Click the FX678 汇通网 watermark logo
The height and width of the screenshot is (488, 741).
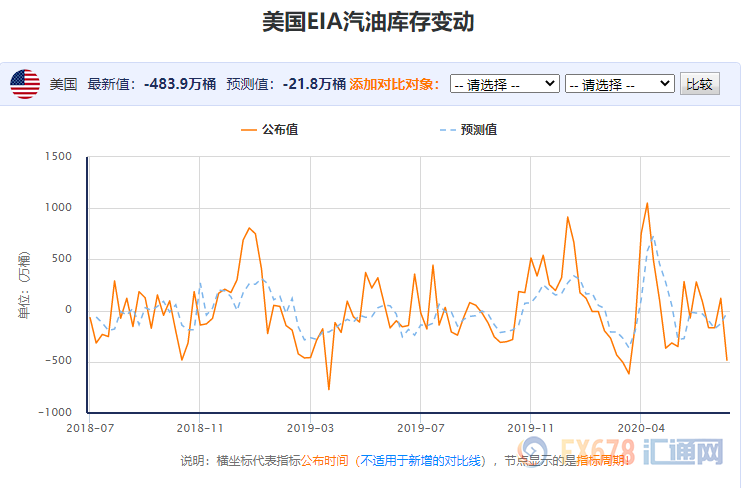coord(655,452)
